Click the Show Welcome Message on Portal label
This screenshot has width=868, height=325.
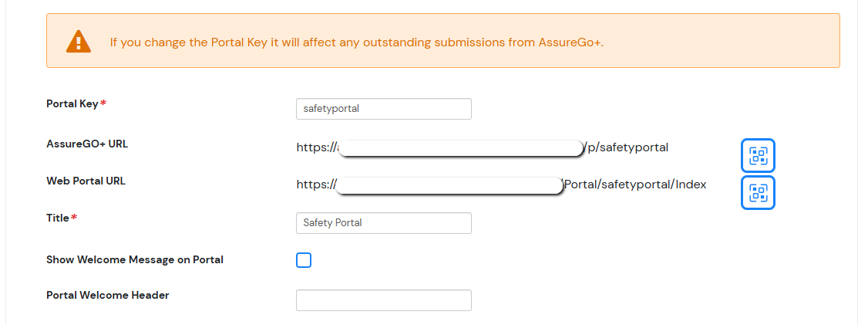[135, 260]
